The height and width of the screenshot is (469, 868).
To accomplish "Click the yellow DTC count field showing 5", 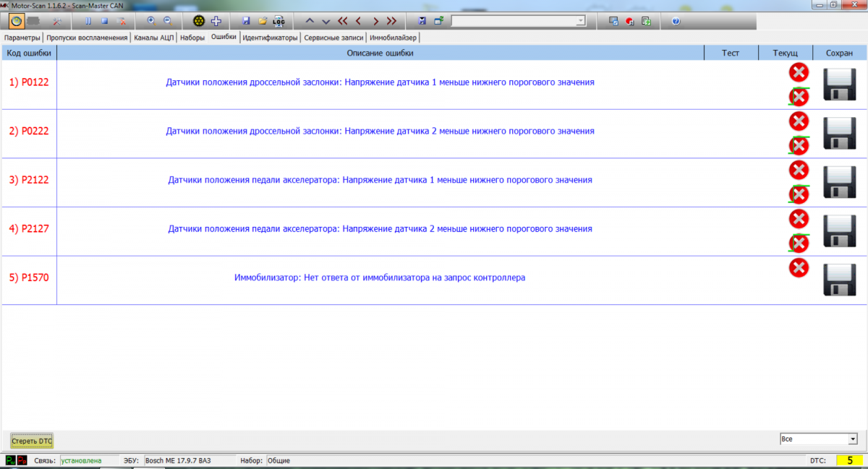I will (x=851, y=460).
